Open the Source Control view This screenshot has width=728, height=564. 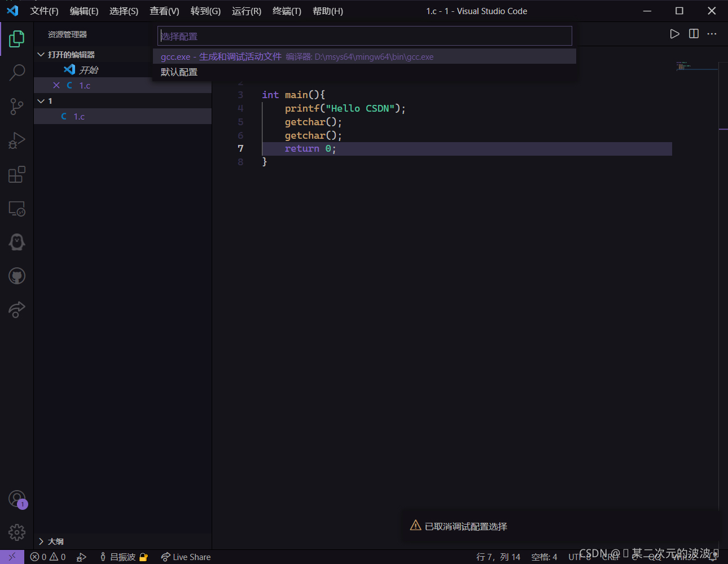tap(17, 106)
